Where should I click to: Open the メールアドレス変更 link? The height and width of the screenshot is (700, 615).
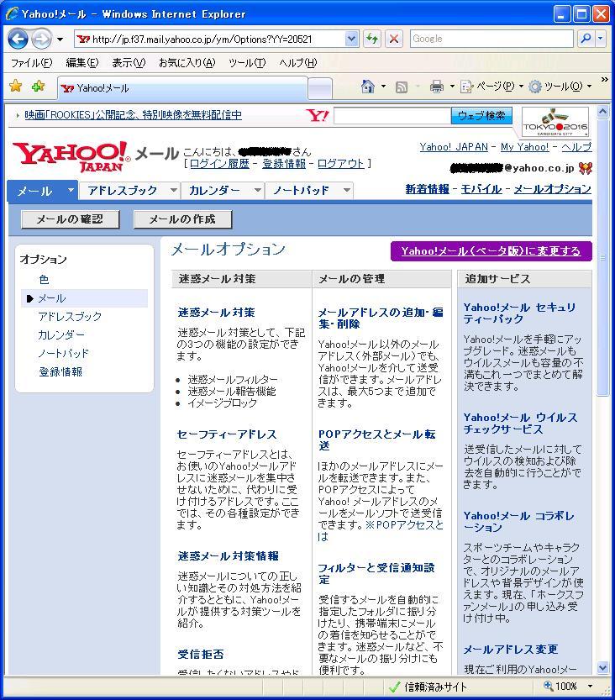tap(511, 649)
